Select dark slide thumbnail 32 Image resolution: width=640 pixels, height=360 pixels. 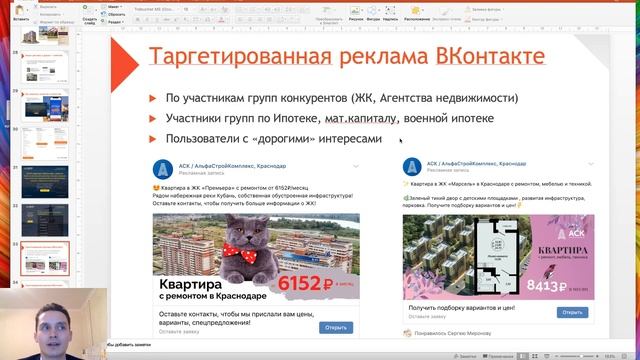pos(44,220)
